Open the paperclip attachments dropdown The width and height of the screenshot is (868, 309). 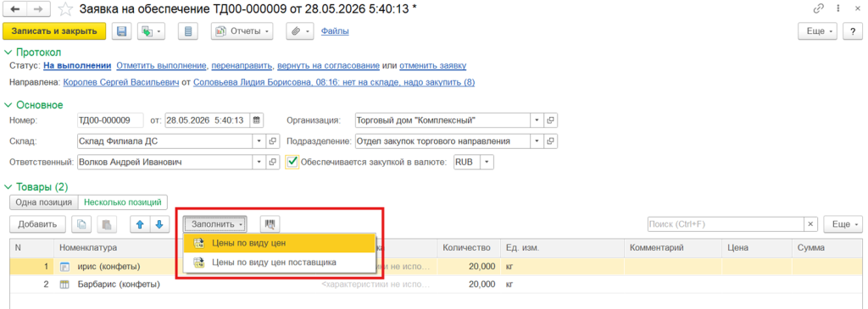point(299,31)
